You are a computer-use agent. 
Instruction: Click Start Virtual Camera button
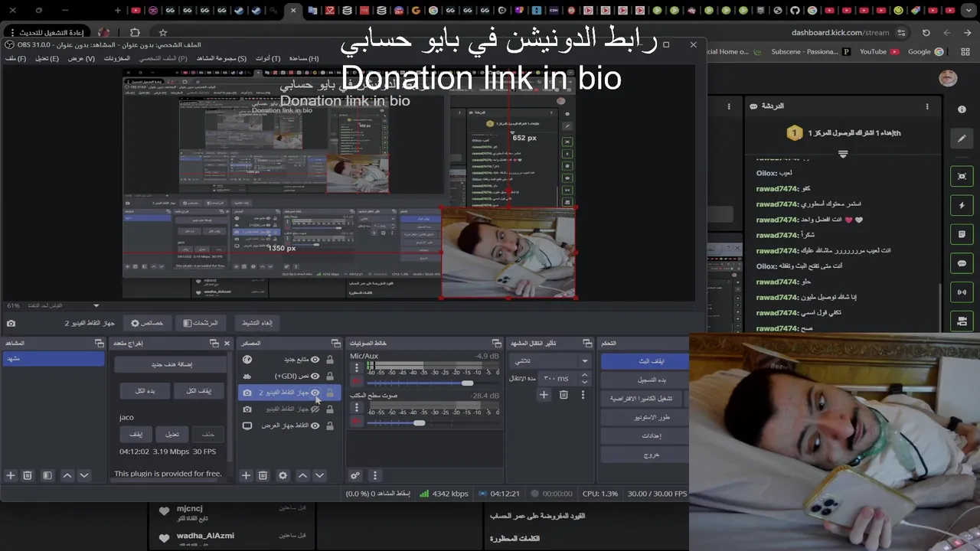pyautogui.click(x=642, y=399)
